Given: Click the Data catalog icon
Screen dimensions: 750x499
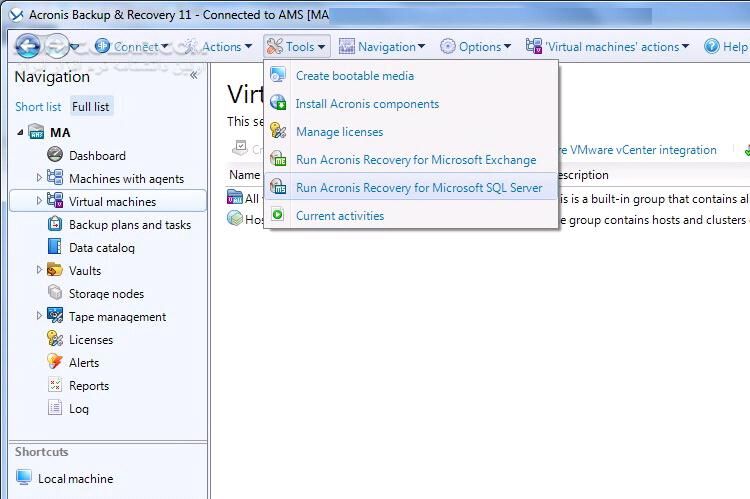Looking at the screenshot, I should [x=55, y=247].
